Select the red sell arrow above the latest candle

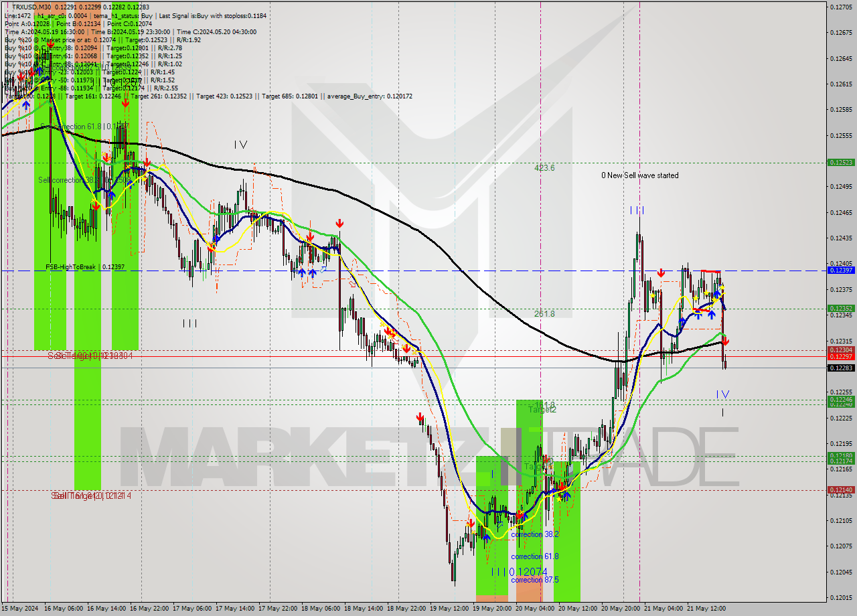(x=726, y=341)
